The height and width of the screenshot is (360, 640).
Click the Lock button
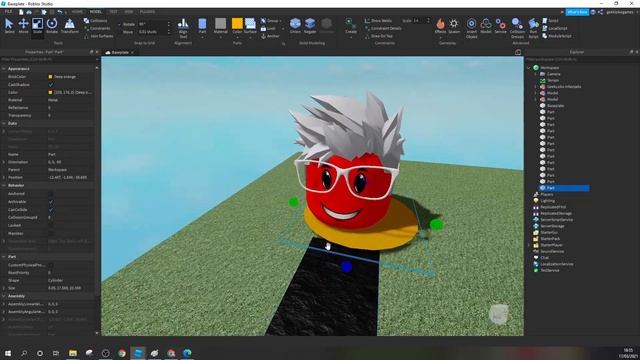269,29
